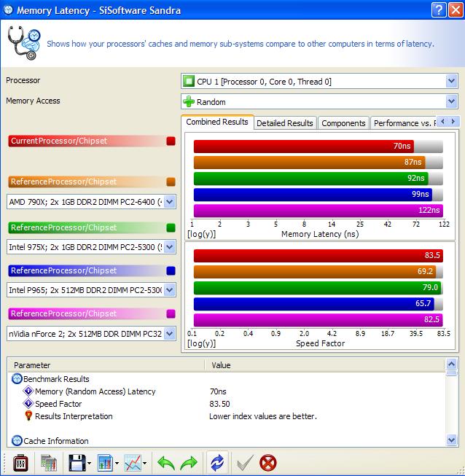The height and width of the screenshot is (476, 465).
Task: Click the Speed Factor diamond icon
Action: (x=28, y=403)
